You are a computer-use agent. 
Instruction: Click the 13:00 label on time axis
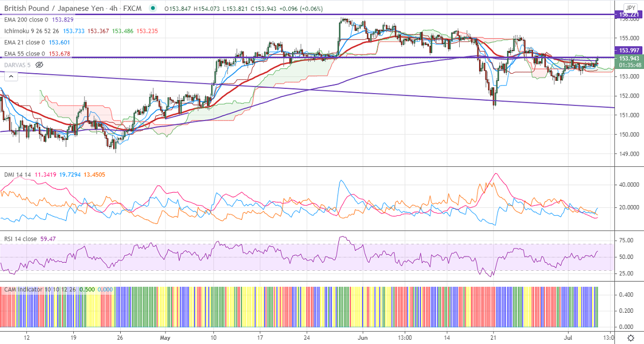(404, 338)
